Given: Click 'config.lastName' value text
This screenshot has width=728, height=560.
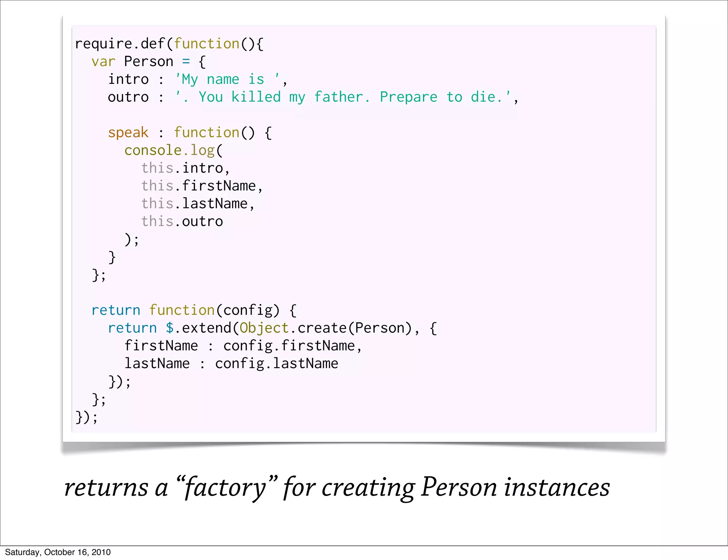Looking at the screenshot, I should [276, 364].
